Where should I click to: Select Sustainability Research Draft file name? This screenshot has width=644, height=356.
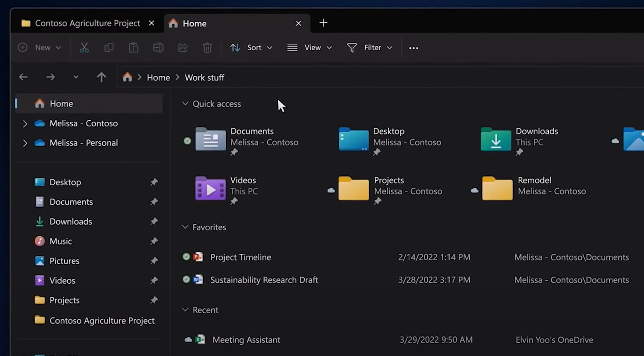[x=264, y=280]
